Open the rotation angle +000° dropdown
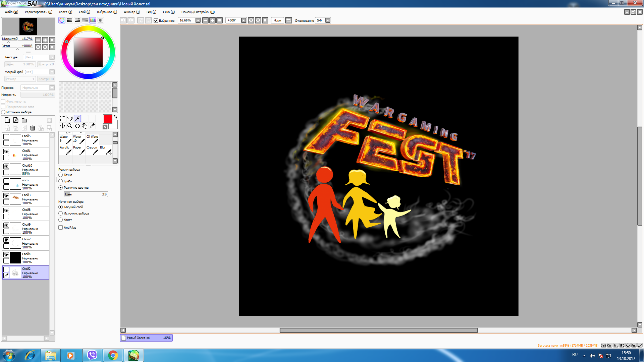Viewport: 644px width, 362px height. click(244, 20)
